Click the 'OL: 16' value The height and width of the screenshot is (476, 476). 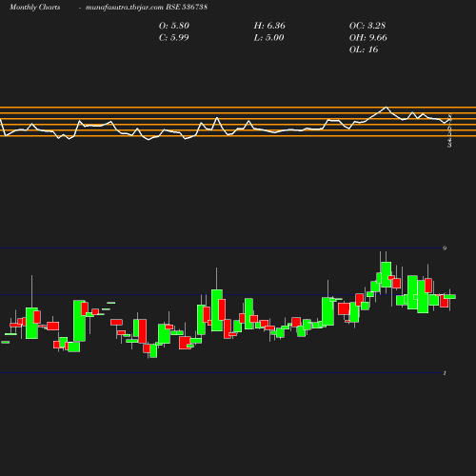point(364,50)
